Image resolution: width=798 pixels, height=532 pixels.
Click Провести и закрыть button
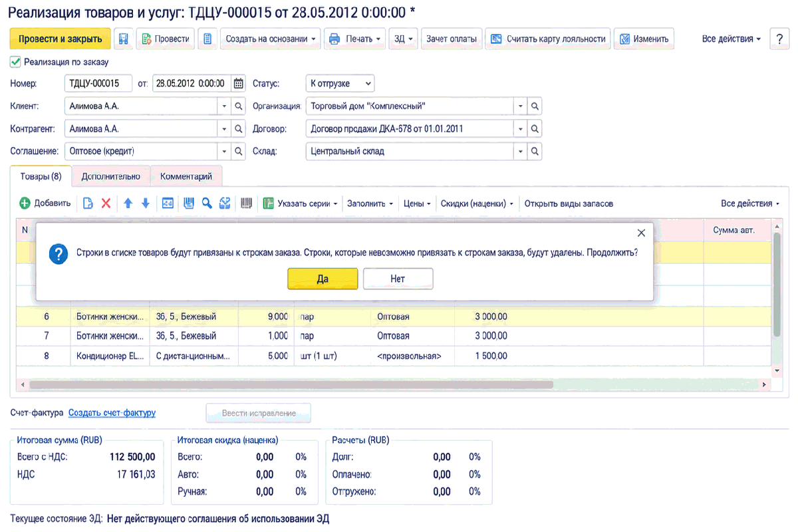(60, 39)
